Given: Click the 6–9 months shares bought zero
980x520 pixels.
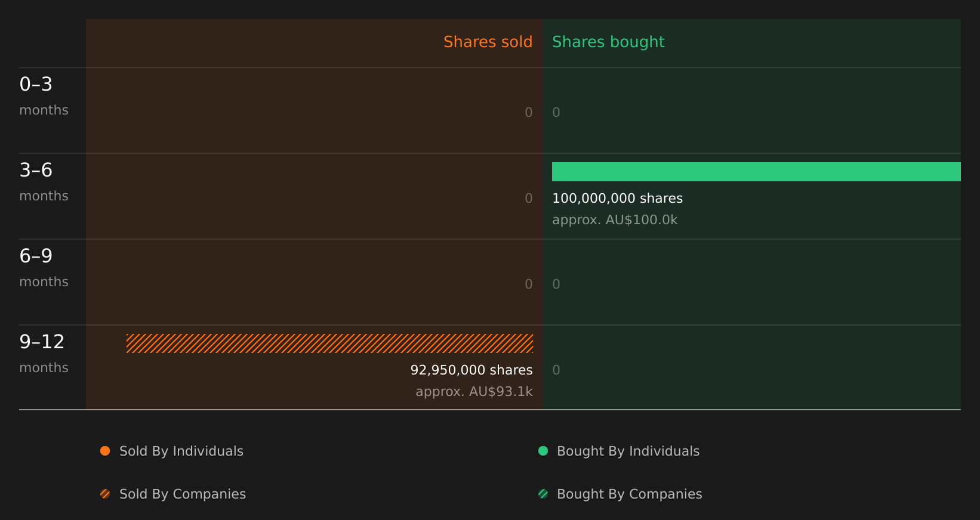Looking at the screenshot, I should click(556, 284).
